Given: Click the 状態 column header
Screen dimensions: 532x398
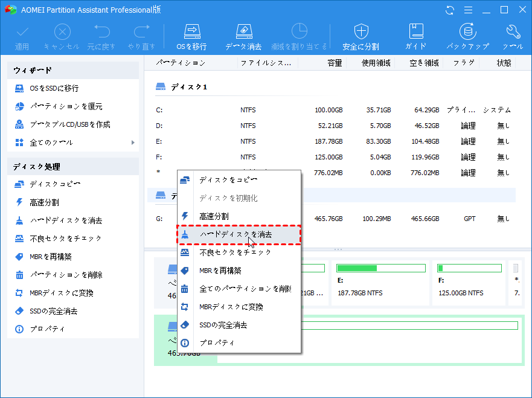Looking at the screenshot, I should pos(504,63).
